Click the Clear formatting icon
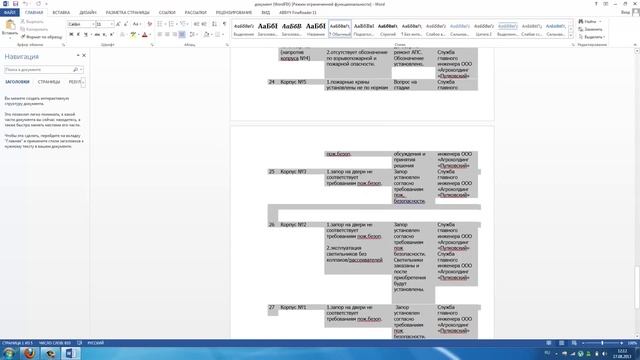640x360 pixels. tap(149, 24)
